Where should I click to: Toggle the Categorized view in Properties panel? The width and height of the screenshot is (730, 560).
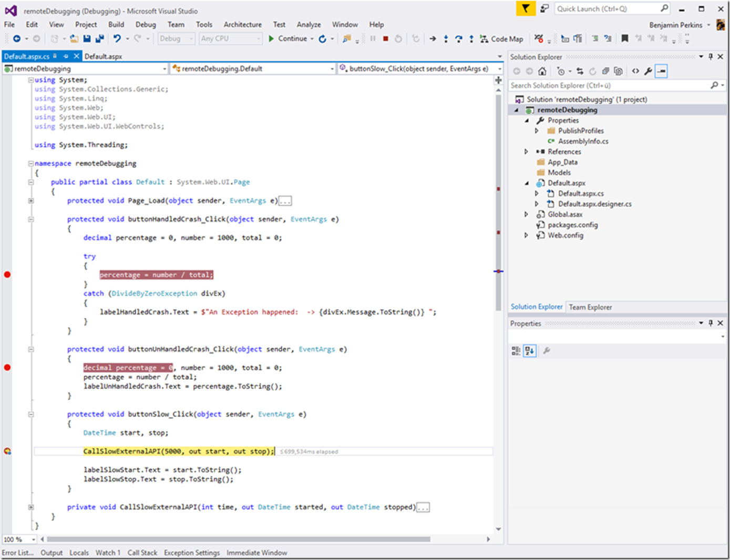(516, 350)
